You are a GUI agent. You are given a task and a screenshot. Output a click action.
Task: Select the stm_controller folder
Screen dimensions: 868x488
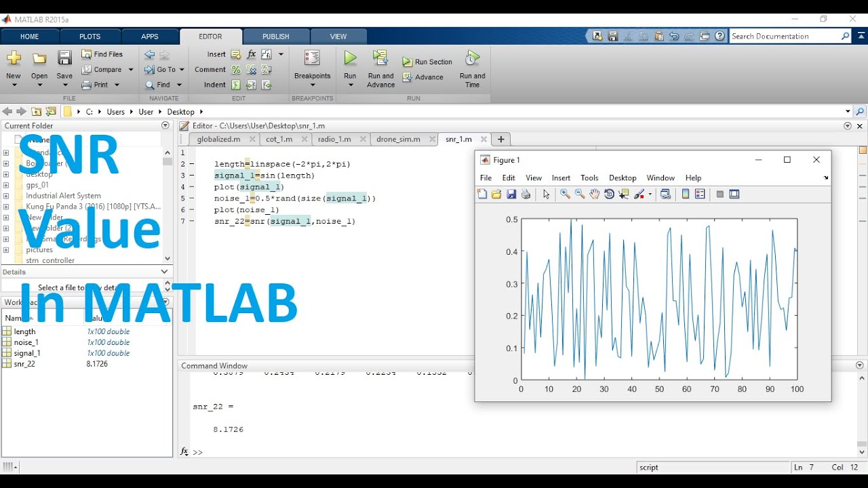coord(50,260)
